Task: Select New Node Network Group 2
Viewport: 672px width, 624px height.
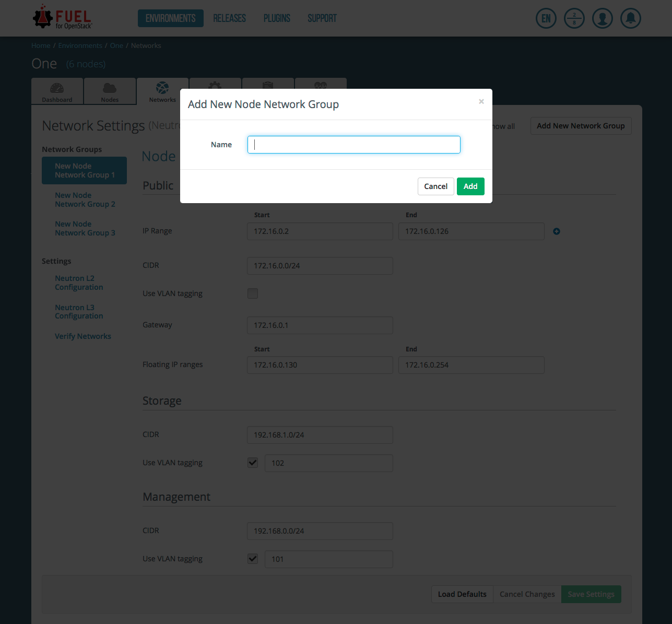Action: point(85,199)
